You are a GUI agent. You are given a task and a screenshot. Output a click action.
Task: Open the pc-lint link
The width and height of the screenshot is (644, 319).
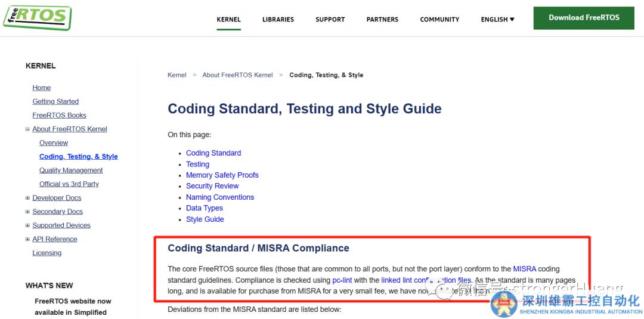[x=342, y=280]
